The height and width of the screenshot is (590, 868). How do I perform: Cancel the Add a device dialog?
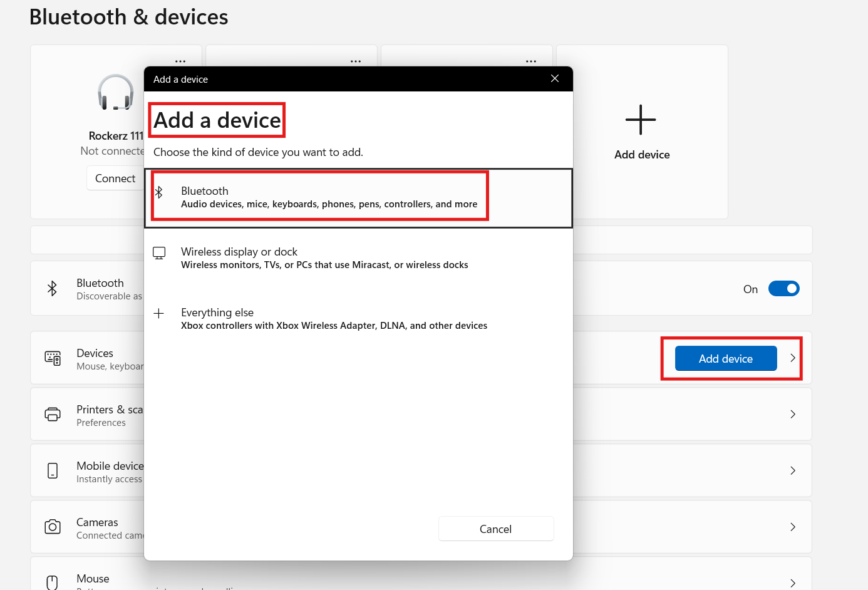[x=495, y=528]
